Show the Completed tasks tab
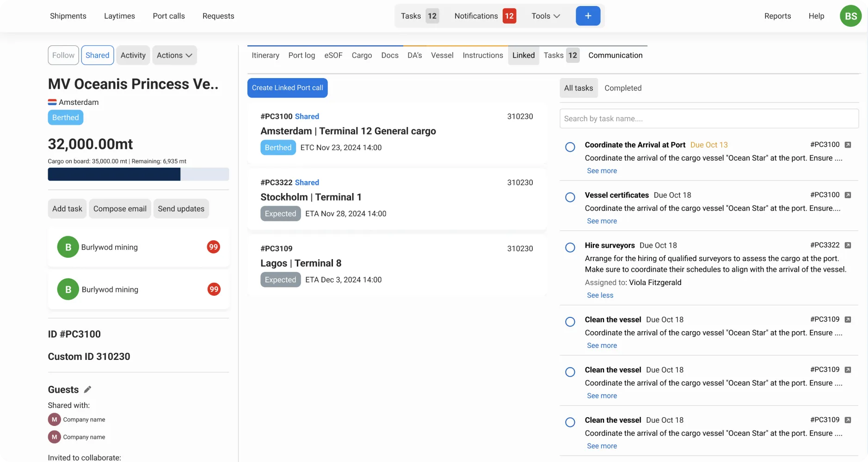This screenshot has height=462, width=868. click(x=623, y=88)
